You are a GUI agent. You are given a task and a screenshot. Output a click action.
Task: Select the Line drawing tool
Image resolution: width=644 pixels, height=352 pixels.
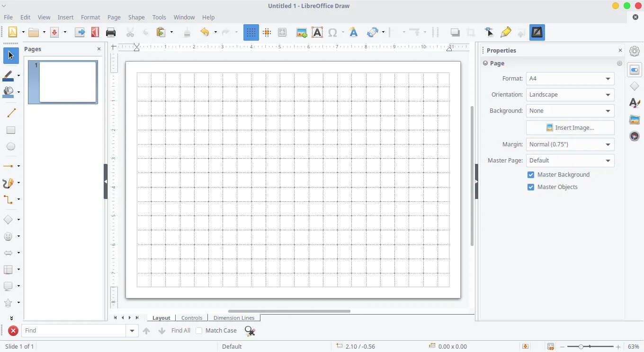point(11,113)
